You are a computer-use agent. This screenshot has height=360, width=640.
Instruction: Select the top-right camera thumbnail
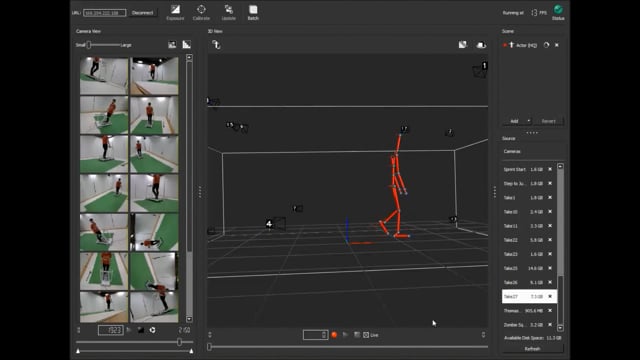click(x=154, y=76)
